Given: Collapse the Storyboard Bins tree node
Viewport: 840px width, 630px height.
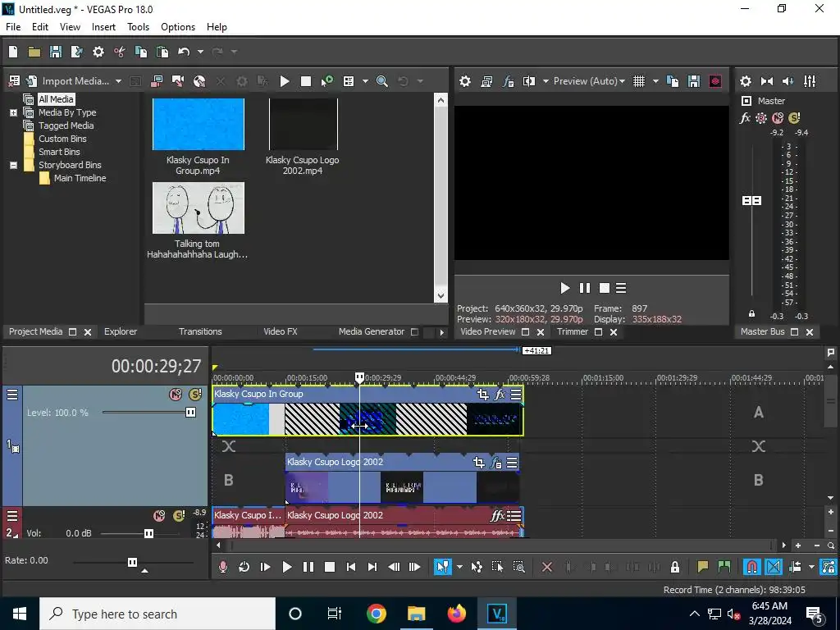Looking at the screenshot, I should pyautogui.click(x=13, y=165).
